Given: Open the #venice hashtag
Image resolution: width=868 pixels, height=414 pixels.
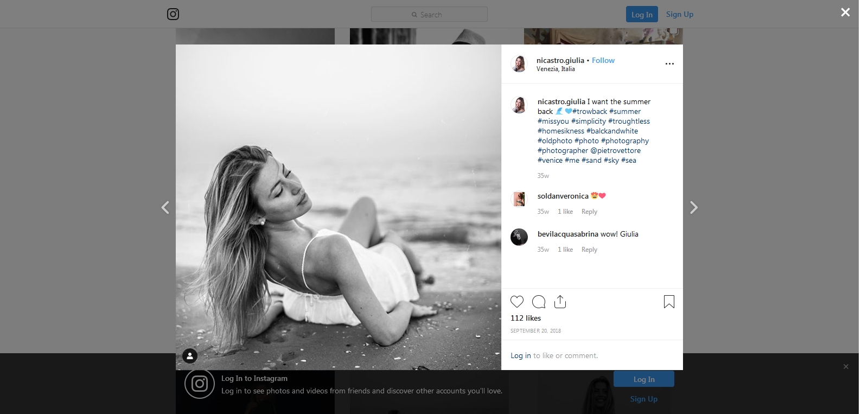Looking at the screenshot, I should point(550,160).
